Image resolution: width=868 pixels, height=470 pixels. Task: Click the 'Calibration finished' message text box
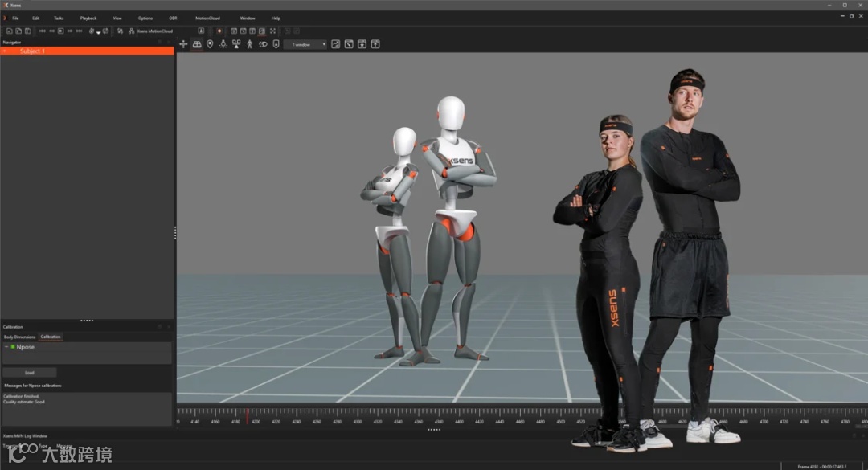87,409
